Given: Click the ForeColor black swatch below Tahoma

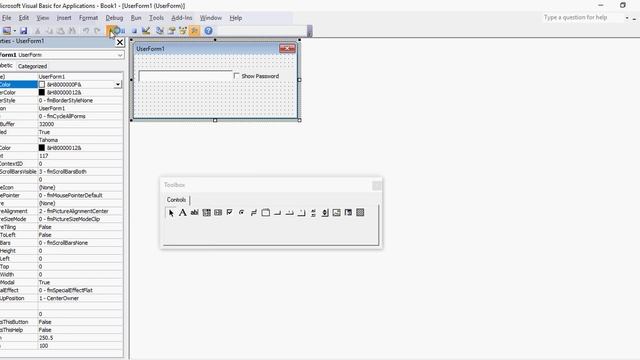Looking at the screenshot, I should 42,148.
